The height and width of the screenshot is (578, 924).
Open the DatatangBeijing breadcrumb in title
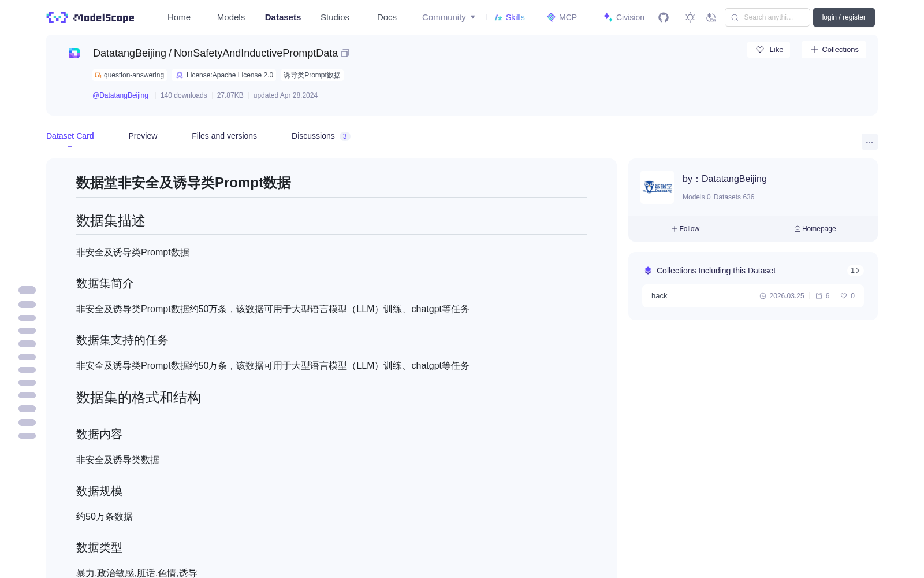click(x=129, y=53)
